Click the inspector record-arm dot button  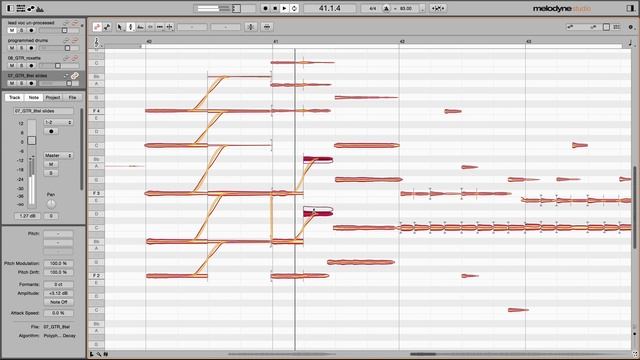[51, 131]
